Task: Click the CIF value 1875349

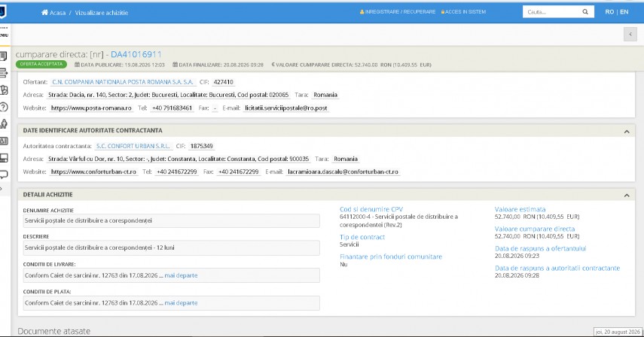Action: point(202,146)
